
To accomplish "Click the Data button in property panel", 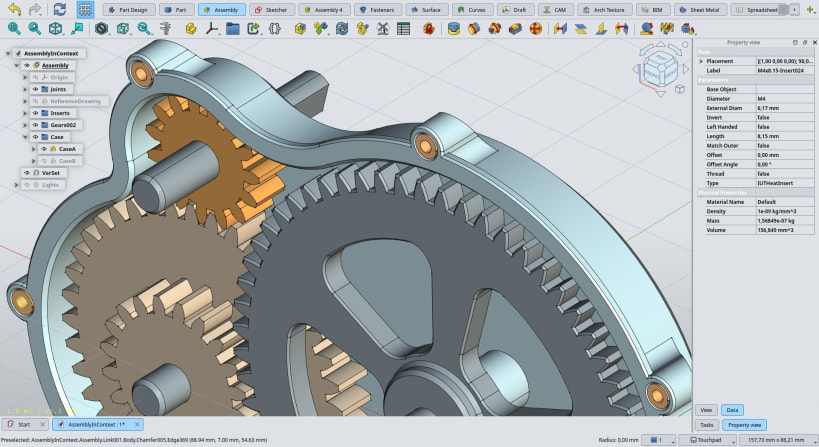I will pyautogui.click(x=732, y=410).
